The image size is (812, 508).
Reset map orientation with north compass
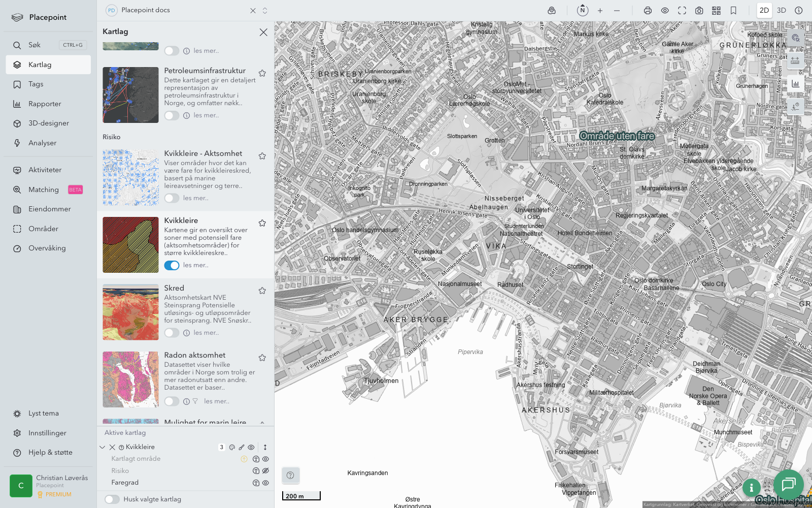point(583,11)
